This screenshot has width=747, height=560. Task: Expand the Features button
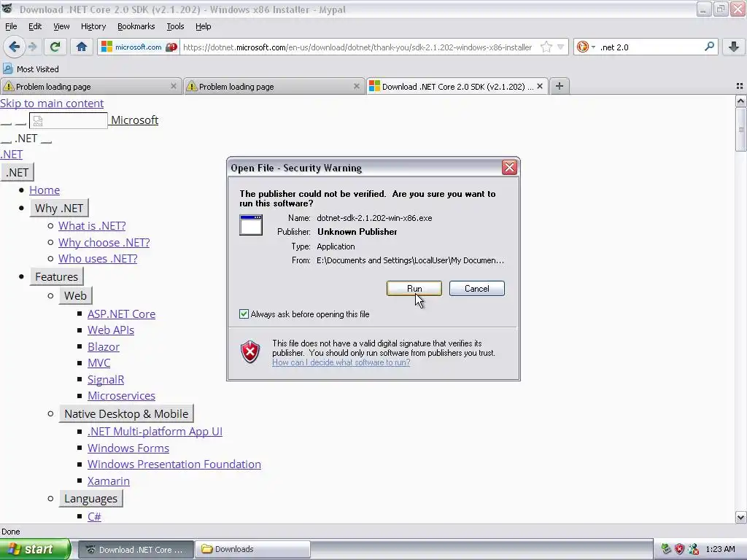[56, 276]
